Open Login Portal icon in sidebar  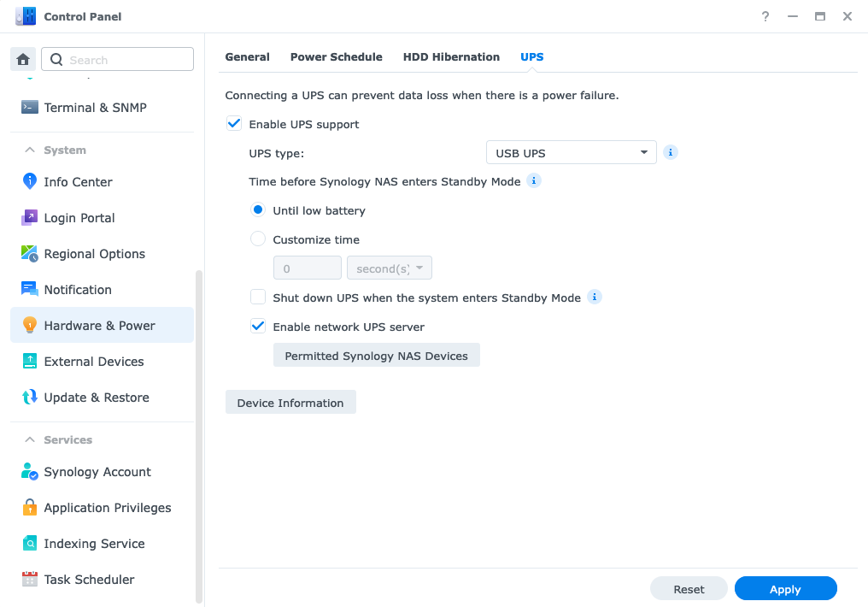tap(30, 218)
